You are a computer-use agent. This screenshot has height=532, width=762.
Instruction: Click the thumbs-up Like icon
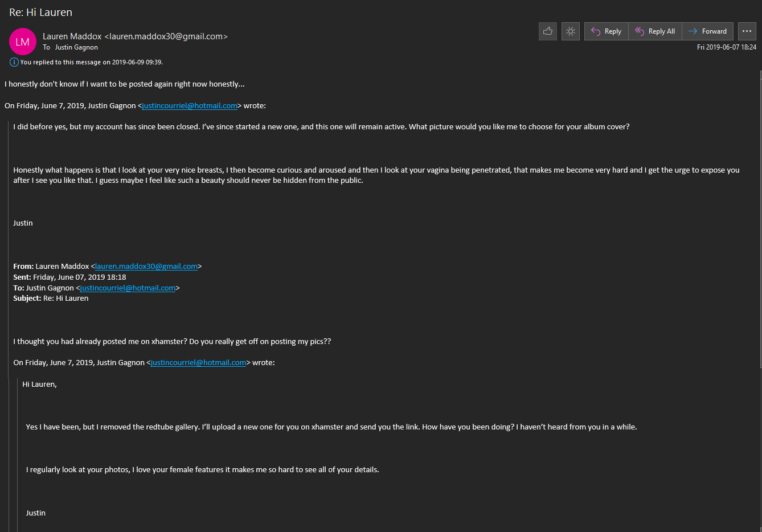click(548, 31)
